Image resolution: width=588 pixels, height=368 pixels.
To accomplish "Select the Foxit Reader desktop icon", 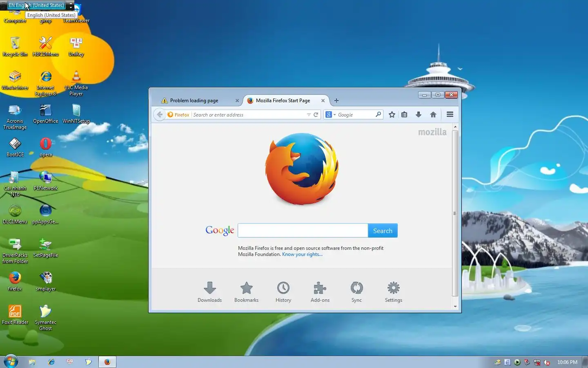I will coord(15,315).
